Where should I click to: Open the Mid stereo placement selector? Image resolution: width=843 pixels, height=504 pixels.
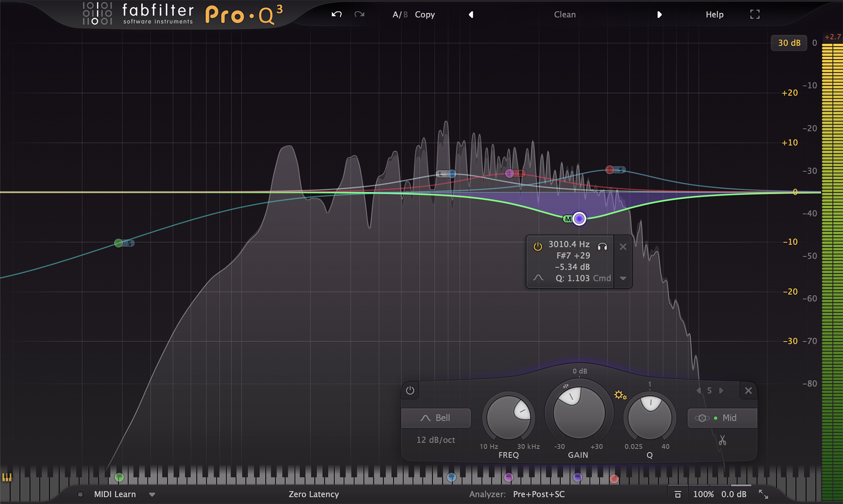tap(722, 418)
